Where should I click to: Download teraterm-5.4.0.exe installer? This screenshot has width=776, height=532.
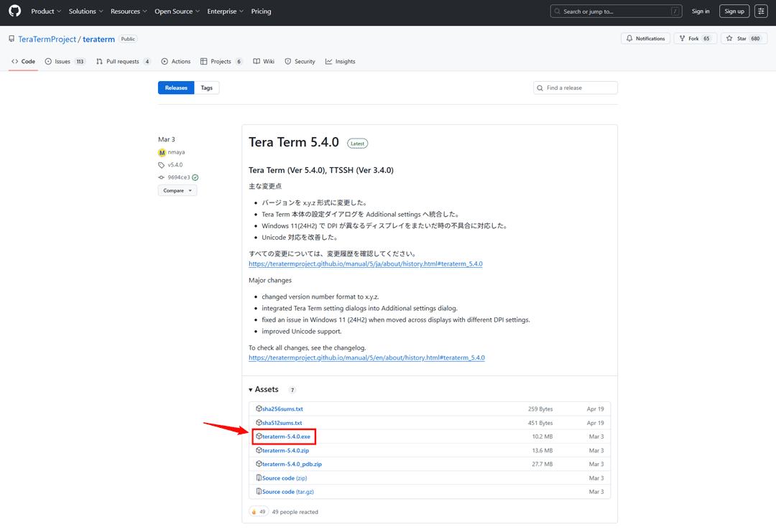[x=286, y=437]
